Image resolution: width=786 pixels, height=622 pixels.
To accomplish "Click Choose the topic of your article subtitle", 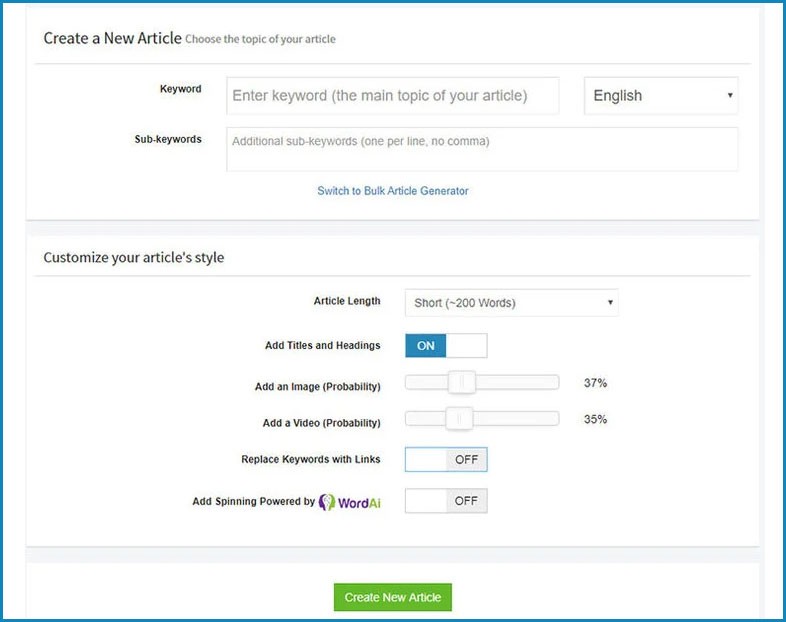I will [260, 40].
